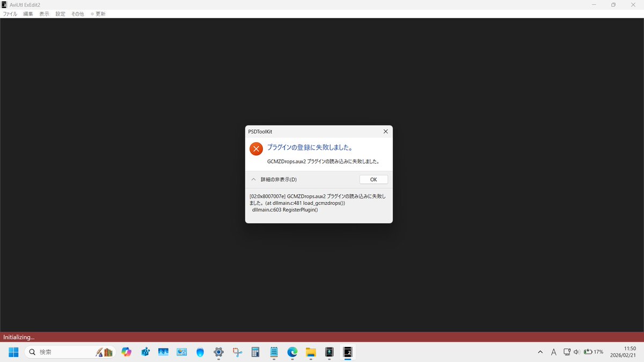The image size is (644, 362).
Task: Open File Explorer from the taskbar
Action: [311, 352]
